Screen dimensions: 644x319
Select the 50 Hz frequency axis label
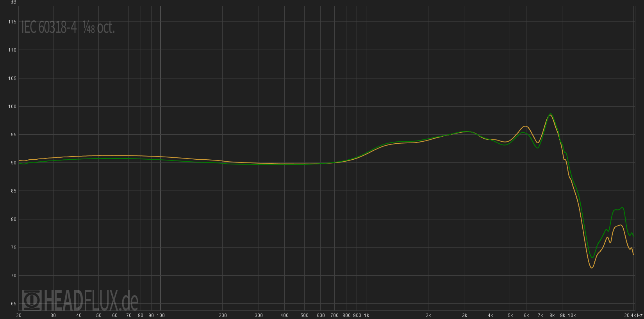click(x=99, y=315)
